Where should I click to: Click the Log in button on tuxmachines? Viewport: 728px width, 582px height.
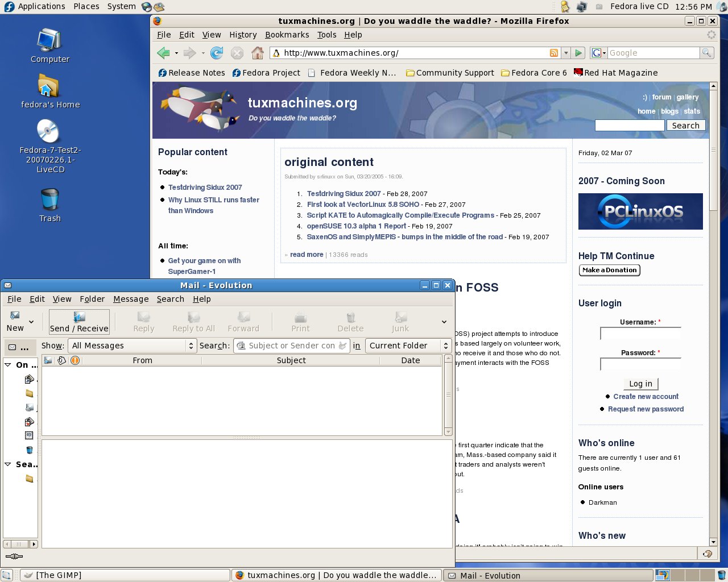point(640,384)
